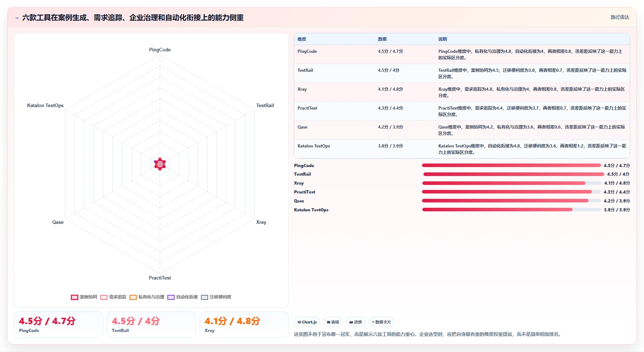Click the Katalon TestOps维度中 description in the table
The image size is (644, 352).
532,149
